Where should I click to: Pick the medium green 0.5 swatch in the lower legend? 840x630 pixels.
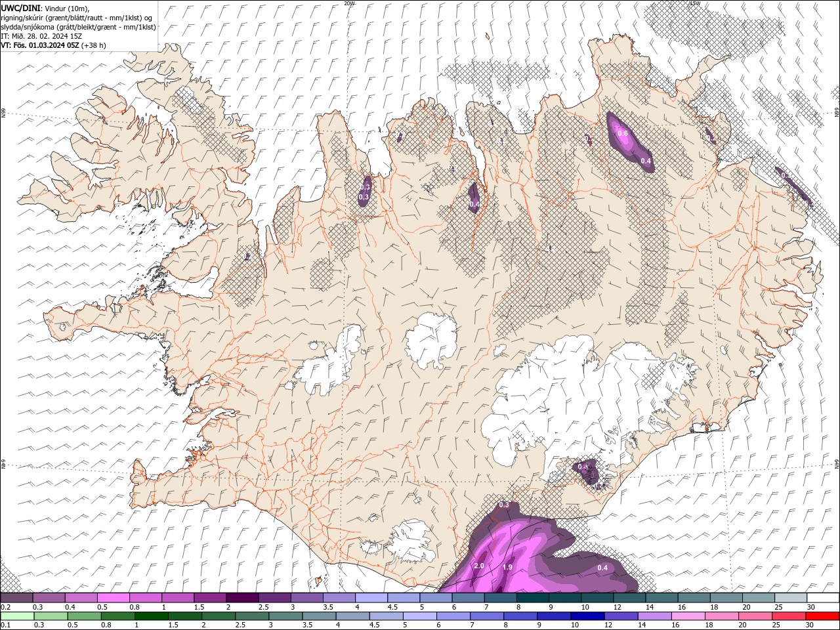point(84,616)
